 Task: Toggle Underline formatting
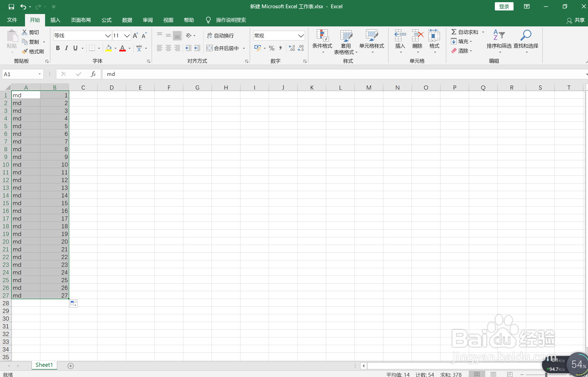(75, 48)
